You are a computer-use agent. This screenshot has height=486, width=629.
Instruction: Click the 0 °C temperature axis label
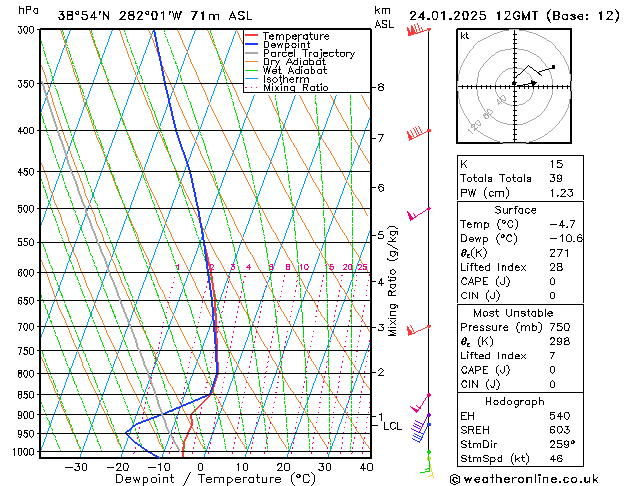tap(200, 467)
